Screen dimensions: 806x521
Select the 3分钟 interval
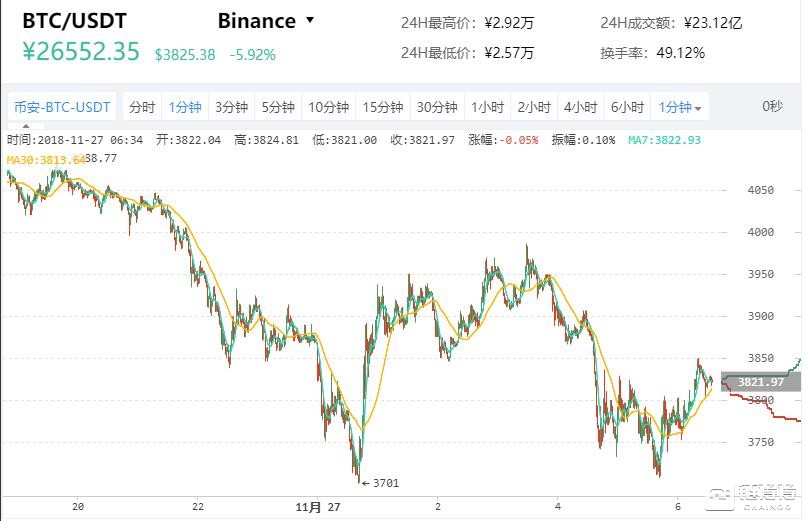pos(231,107)
